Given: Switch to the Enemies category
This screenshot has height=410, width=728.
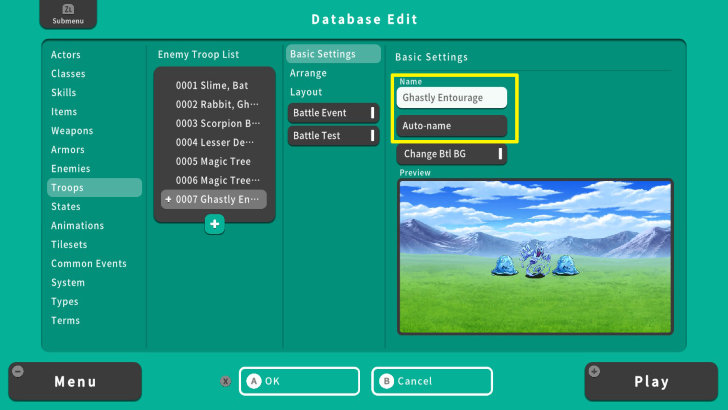Looking at the screenshot, I should 71,169.
